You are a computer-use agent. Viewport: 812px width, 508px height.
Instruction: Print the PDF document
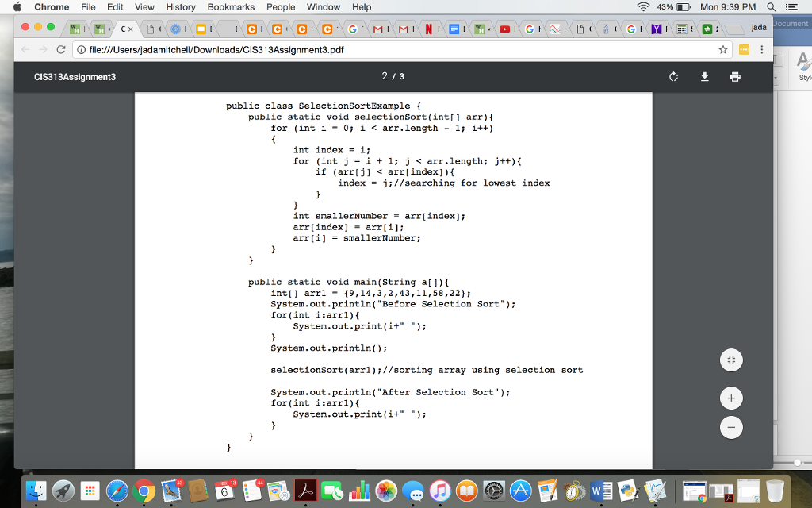click(735, 77)
